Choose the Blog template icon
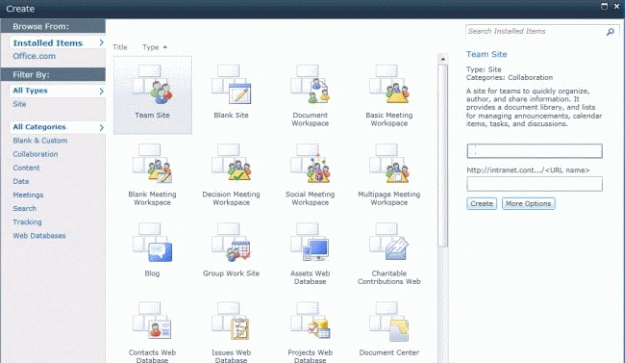This screenshot has height=363, width=625. (x=152, y=243)
